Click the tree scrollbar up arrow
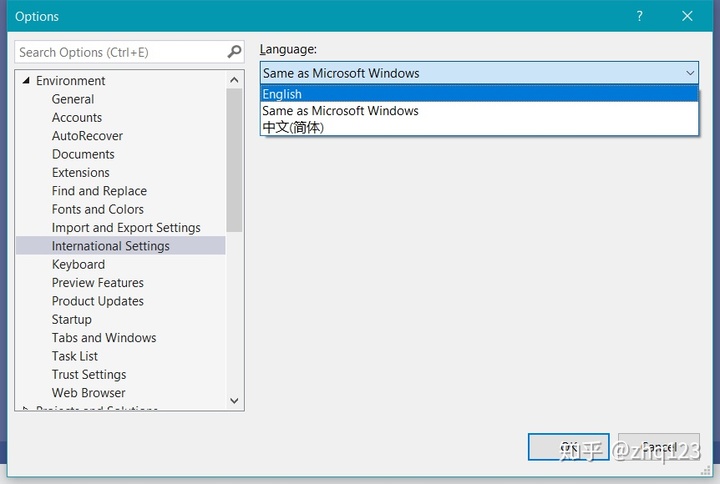Viewport: 720px width, 484px height. 234,80
